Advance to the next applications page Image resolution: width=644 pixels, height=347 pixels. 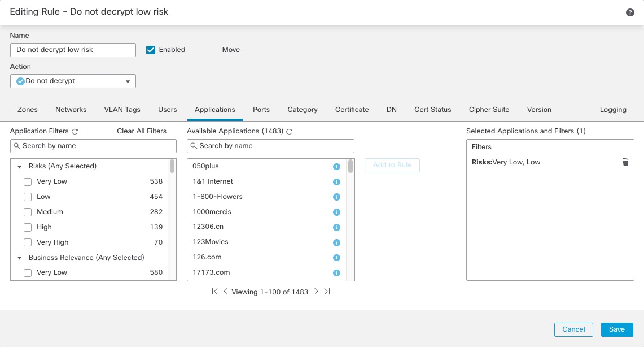click(316, 291)
